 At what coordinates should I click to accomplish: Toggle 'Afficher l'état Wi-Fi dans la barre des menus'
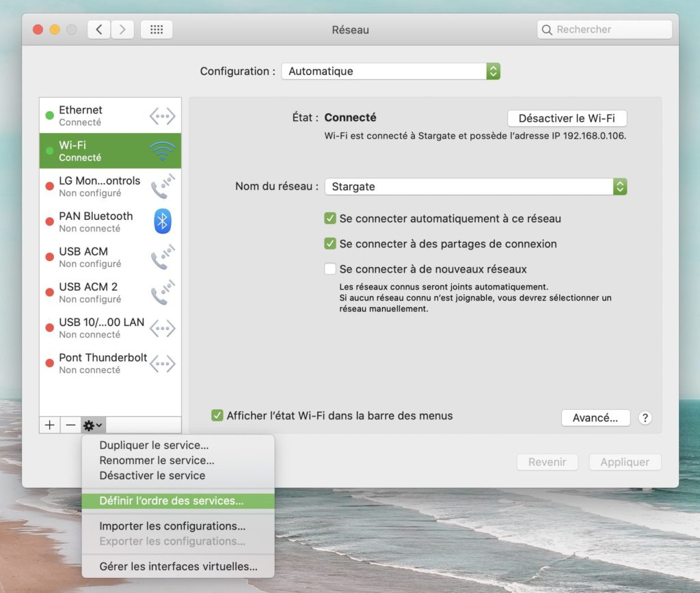pos(217,415)
